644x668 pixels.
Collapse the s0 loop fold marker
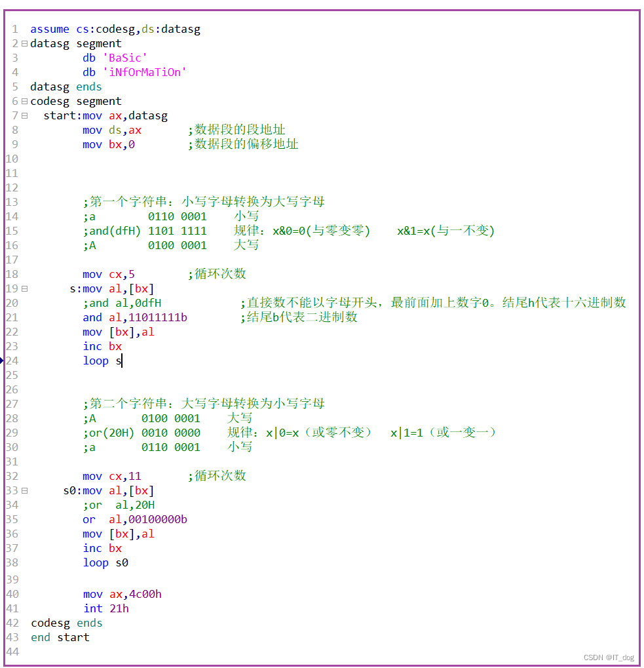tap(23, 490)
